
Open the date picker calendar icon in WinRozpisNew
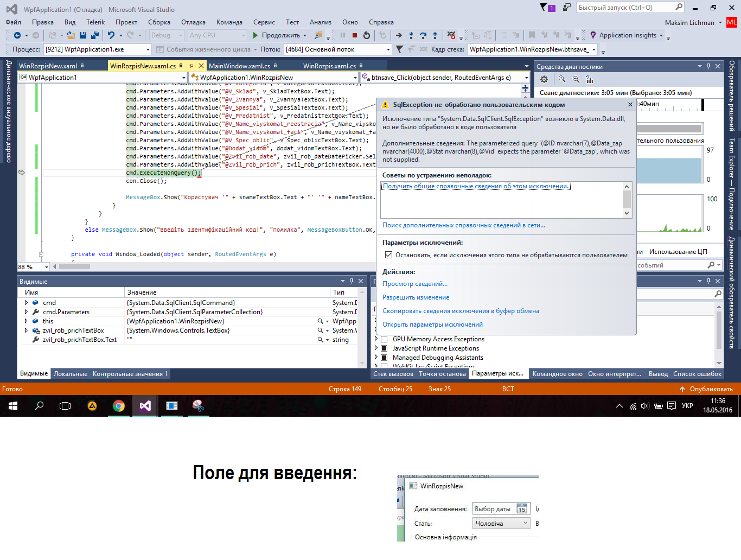522,509
